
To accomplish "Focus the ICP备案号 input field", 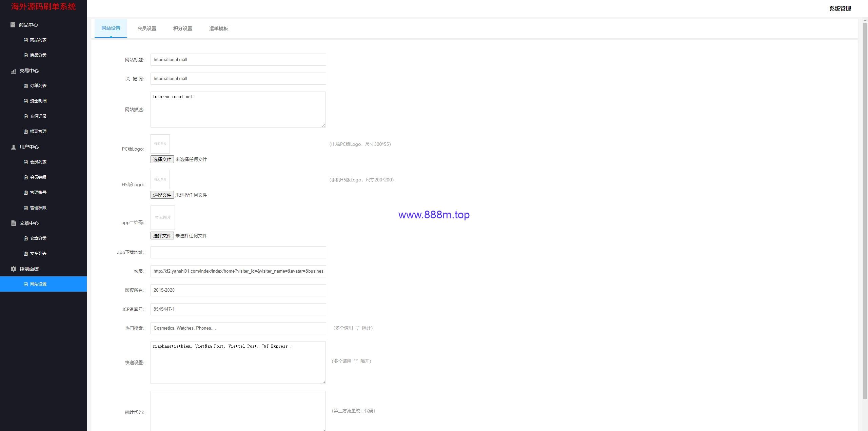I will pyautogui.click(x=238, y=309).
